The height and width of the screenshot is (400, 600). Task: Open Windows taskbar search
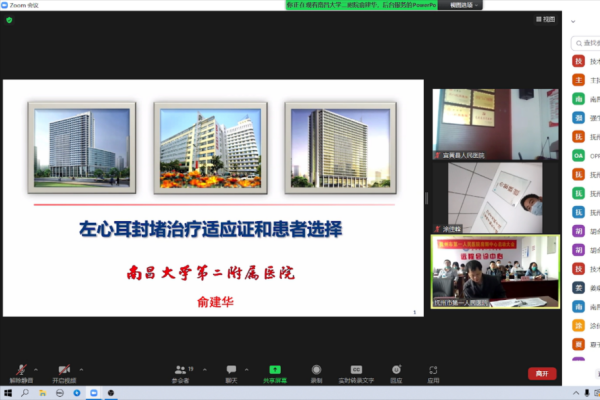pyautogui.click(x=25, y=393)
